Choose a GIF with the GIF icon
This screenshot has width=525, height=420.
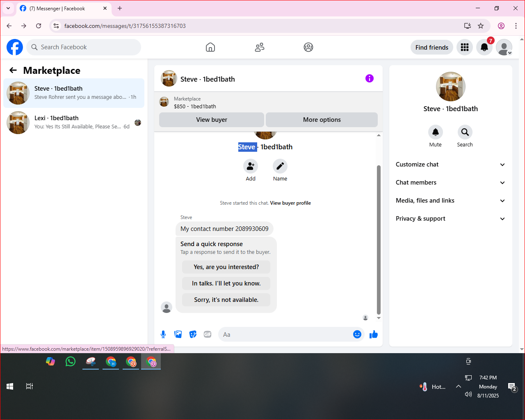(x=208, y=334)
